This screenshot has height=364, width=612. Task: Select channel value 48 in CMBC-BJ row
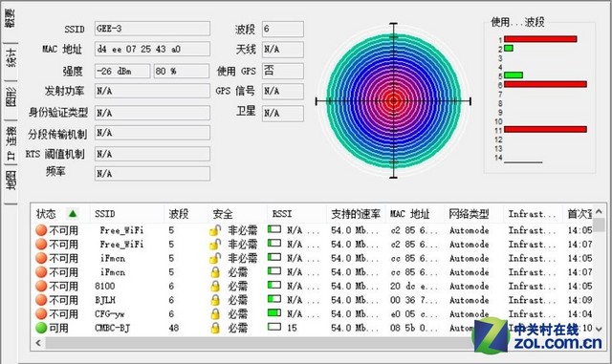point(174,328)
